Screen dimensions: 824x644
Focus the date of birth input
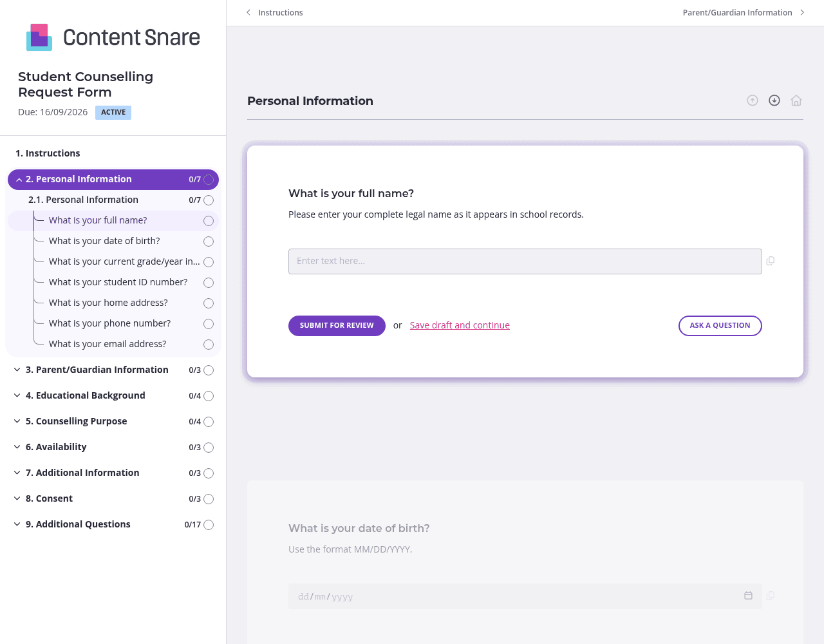coord(525,596)
